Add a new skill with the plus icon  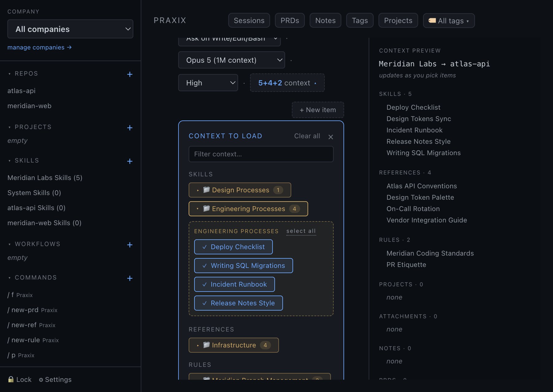click(x=130, y=161)
